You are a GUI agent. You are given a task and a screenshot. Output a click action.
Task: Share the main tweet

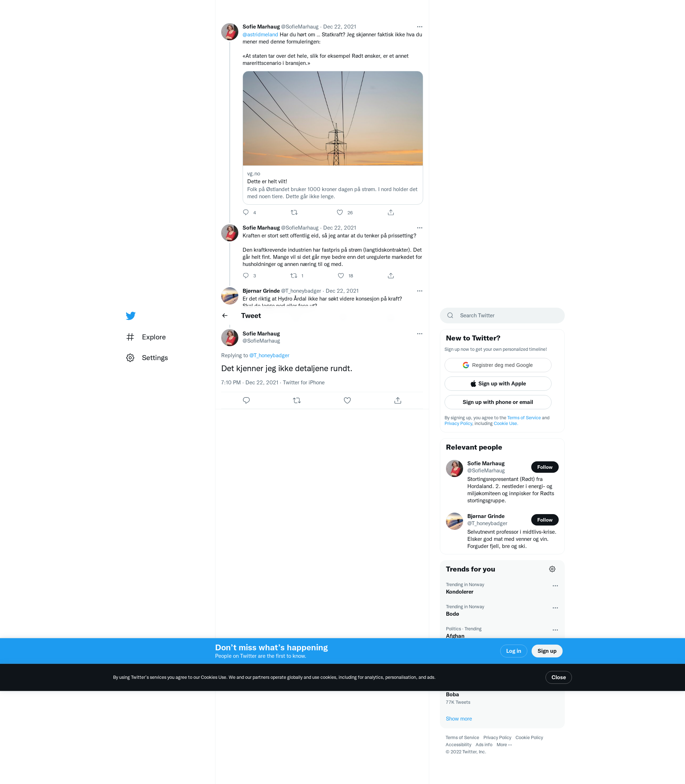click(397, 400)
